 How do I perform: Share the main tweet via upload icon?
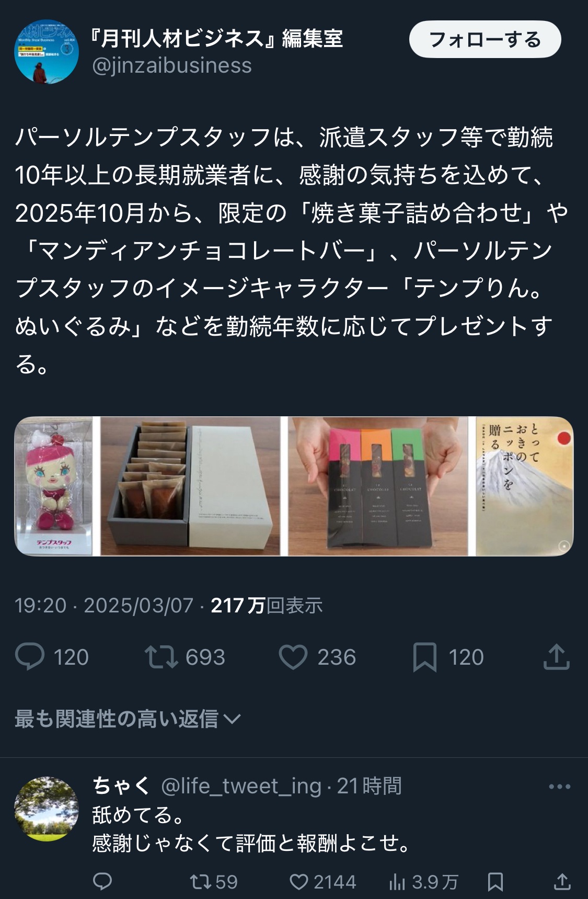pyautogui.click(x=556, y=656)
